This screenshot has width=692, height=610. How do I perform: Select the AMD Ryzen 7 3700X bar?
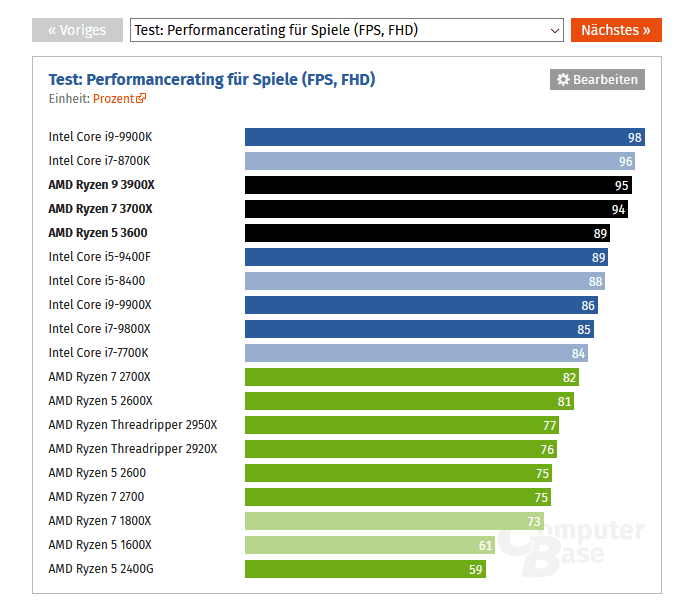[x=436, y=209]
